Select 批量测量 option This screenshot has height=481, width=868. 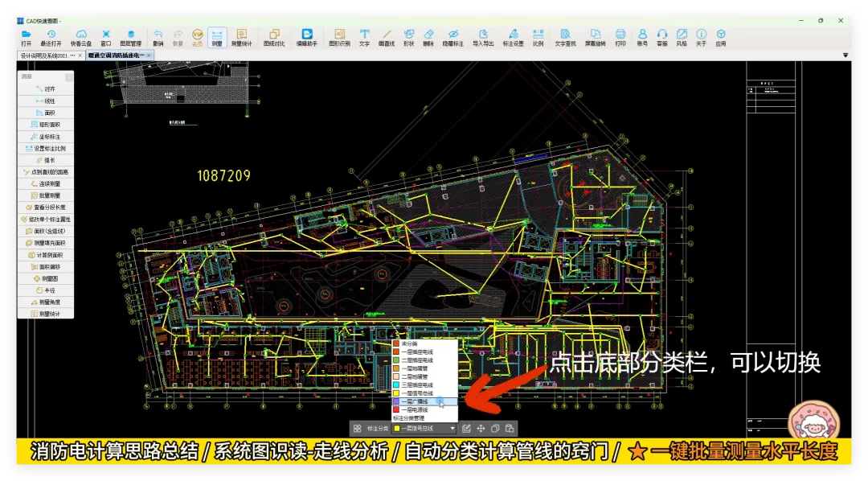pyautogui.click(x=45, y=195)
